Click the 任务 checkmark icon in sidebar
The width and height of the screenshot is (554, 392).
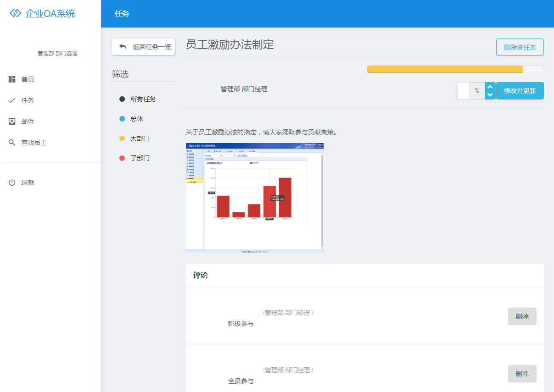[12, 100]
